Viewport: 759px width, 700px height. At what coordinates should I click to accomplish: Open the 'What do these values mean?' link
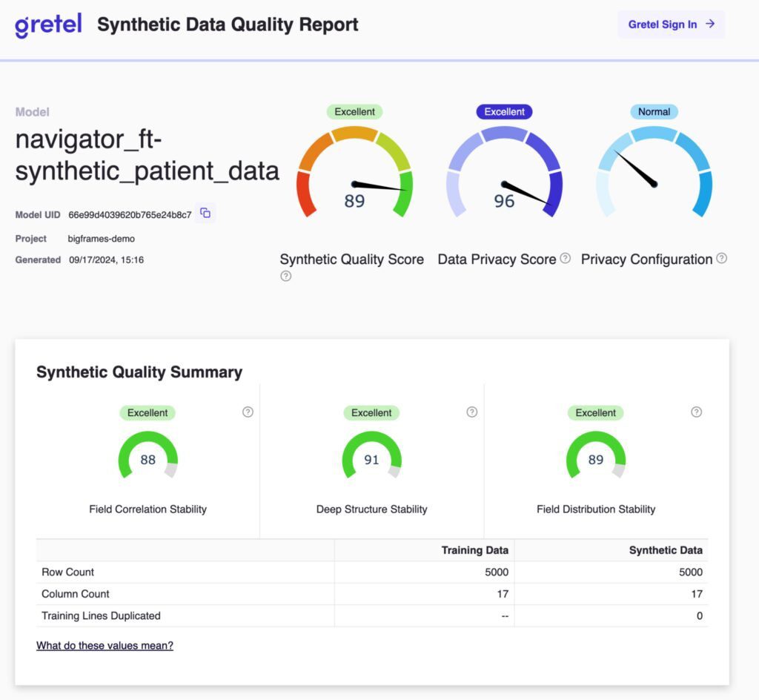(104, 645)
